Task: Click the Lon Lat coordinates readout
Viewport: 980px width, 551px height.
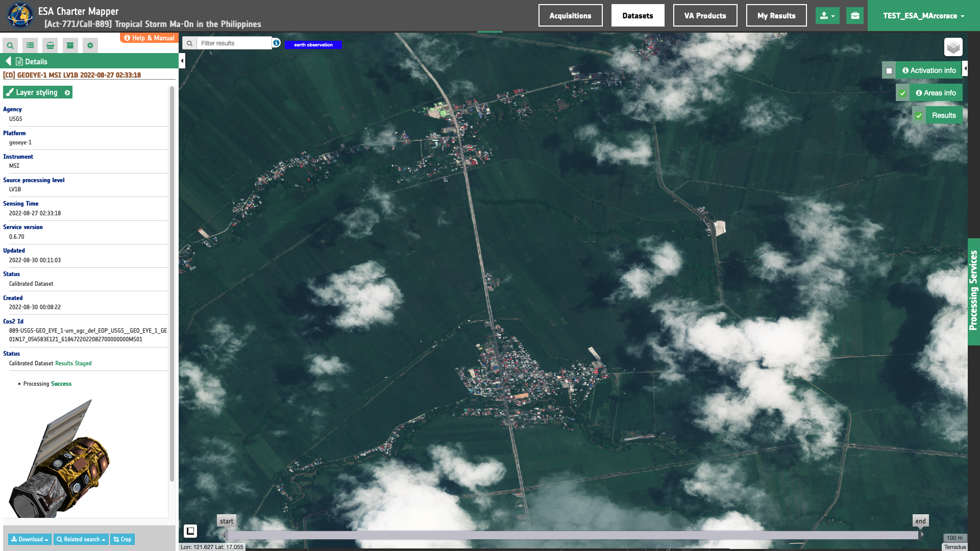Action: tap(212, 547)
